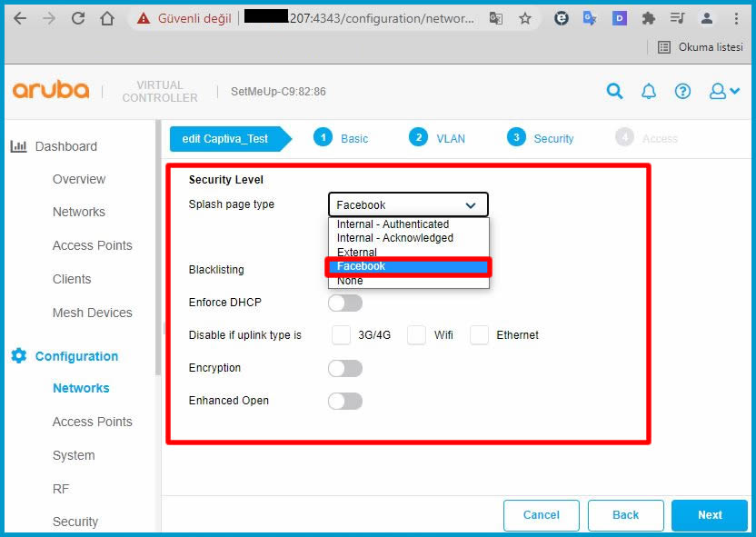Click the Aruba logo
This screenshot has height=537, width=756.
51,90
